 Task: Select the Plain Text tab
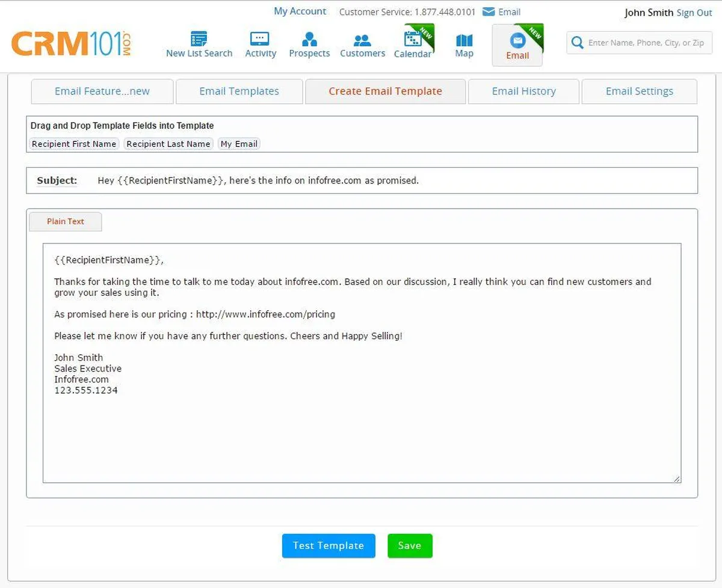tap(66, 221)
